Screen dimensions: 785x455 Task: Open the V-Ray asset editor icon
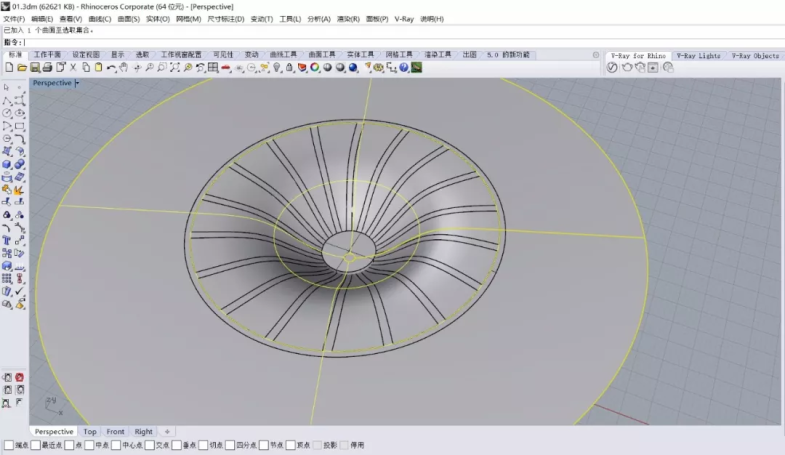click(x=612, y=68)
